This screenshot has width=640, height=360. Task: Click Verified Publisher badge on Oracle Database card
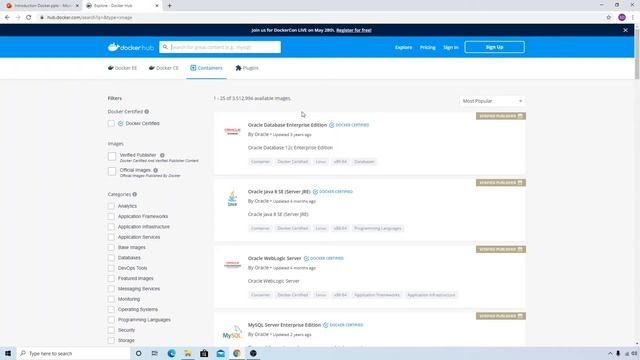[500, 116]
